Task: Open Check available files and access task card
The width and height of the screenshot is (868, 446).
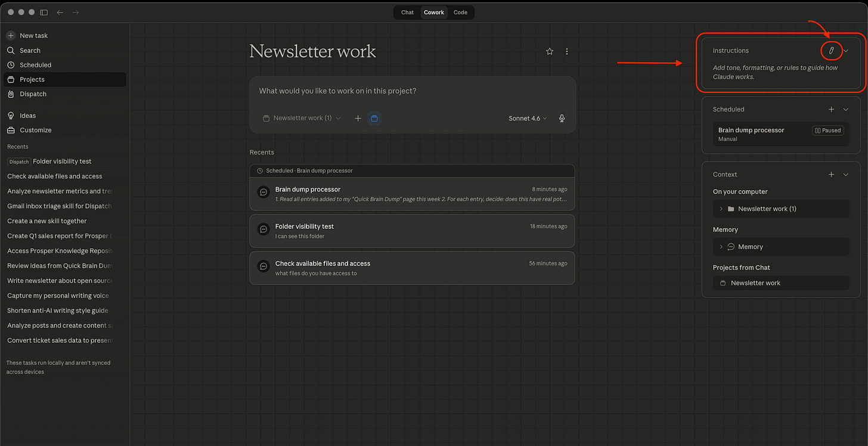Action: pyautogui.click(x=412, y=268)
